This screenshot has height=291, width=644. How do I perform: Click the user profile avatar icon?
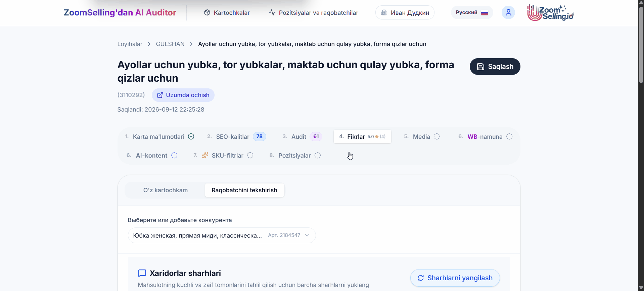(508, 13)
